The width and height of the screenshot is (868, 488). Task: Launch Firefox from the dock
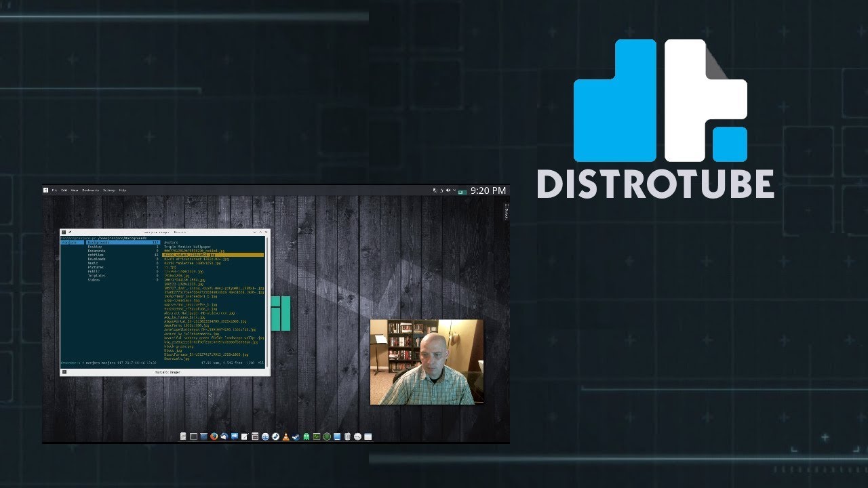(x=213, y=436)
